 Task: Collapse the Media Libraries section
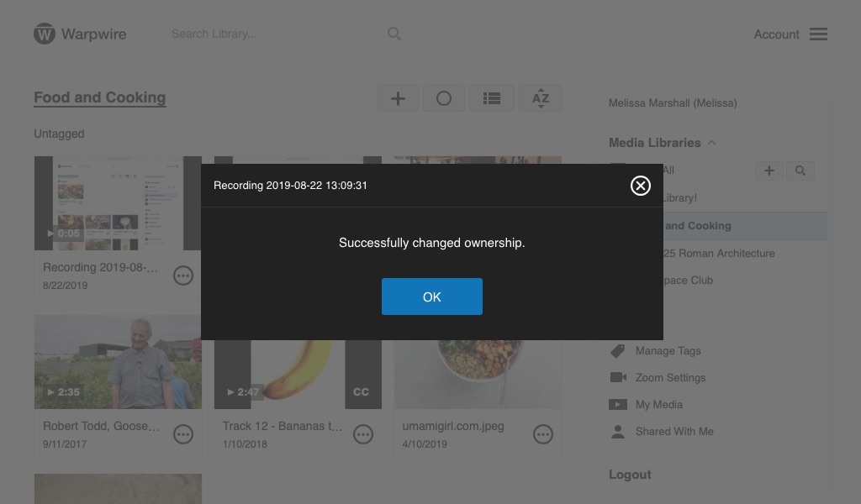point(711,143)
